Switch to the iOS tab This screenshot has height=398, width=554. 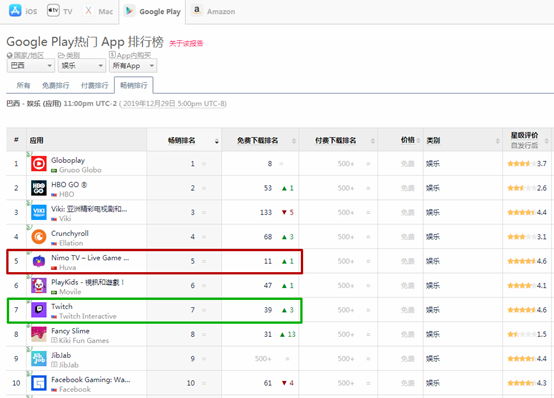pos(23,11)
